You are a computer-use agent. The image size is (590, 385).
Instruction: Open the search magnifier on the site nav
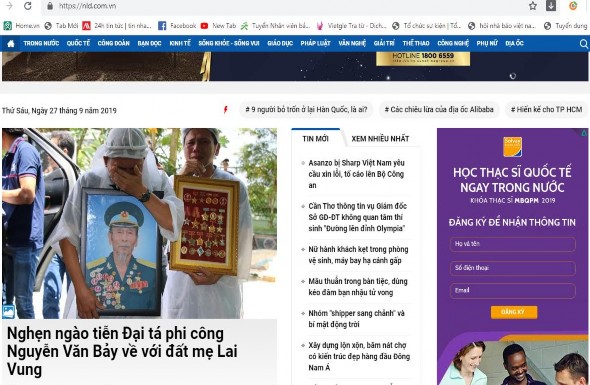(584, 44)
